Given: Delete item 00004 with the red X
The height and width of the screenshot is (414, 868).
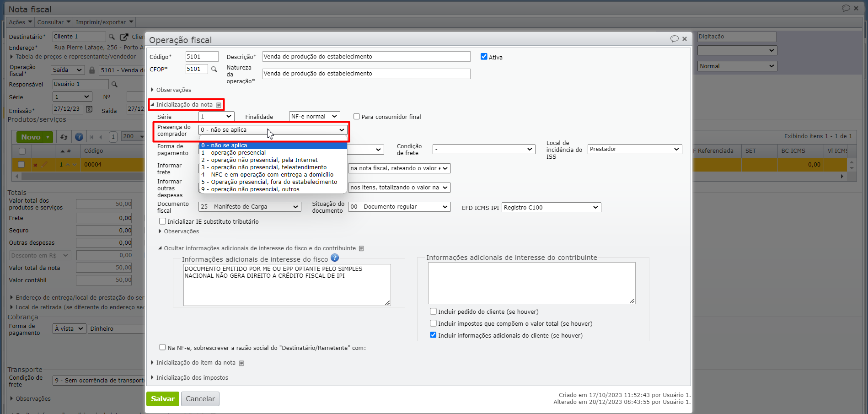Looking at the screenshot, I should [35, 165].
